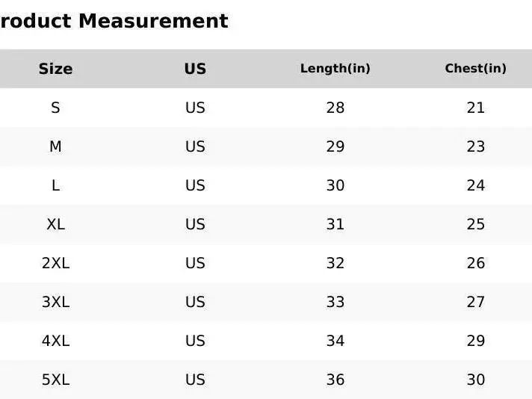Click chest value 23 for size M

(x=476, y=146)
